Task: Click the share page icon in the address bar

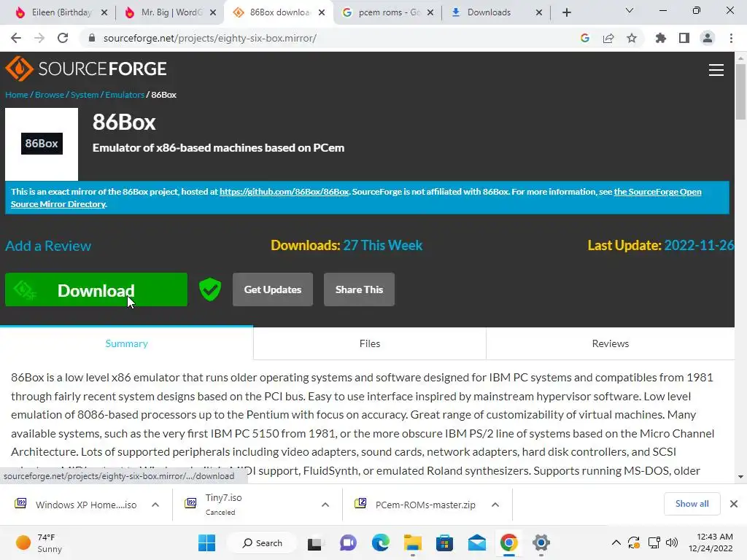Action: (x=608, y=38)
